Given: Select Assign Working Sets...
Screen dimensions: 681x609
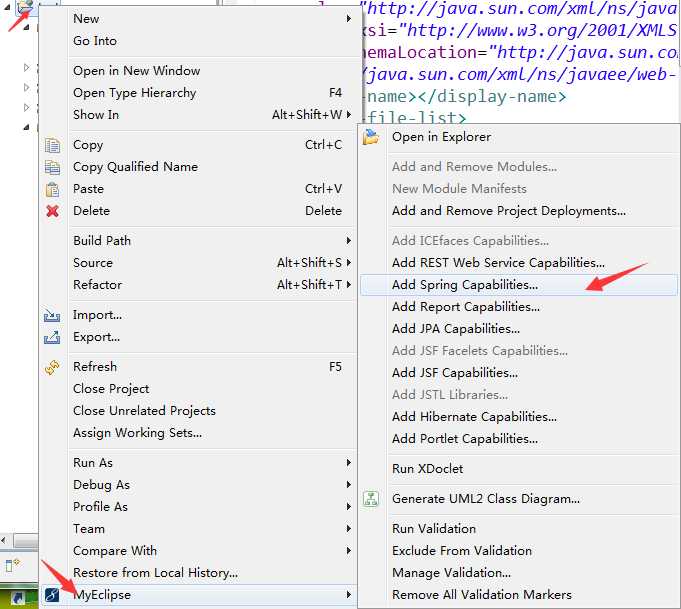Looking at the screenshot, I should click(198, 433).
